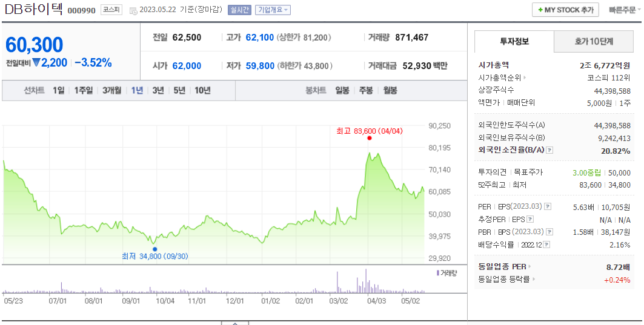This screenshot has width=644, height=325.
Task: Click the 고가 value 62,100
Action: 259,38
